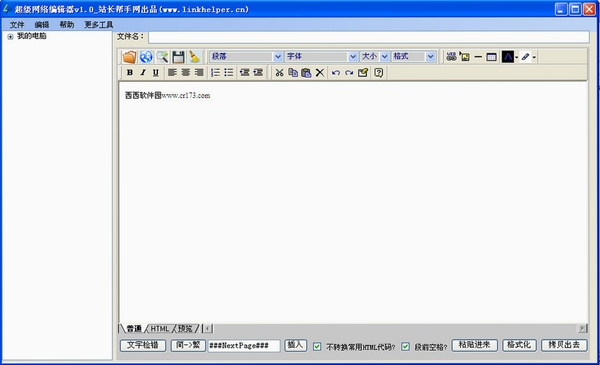
Task: Insert numbered list via ordered list icon
Action: click(215, 72)
